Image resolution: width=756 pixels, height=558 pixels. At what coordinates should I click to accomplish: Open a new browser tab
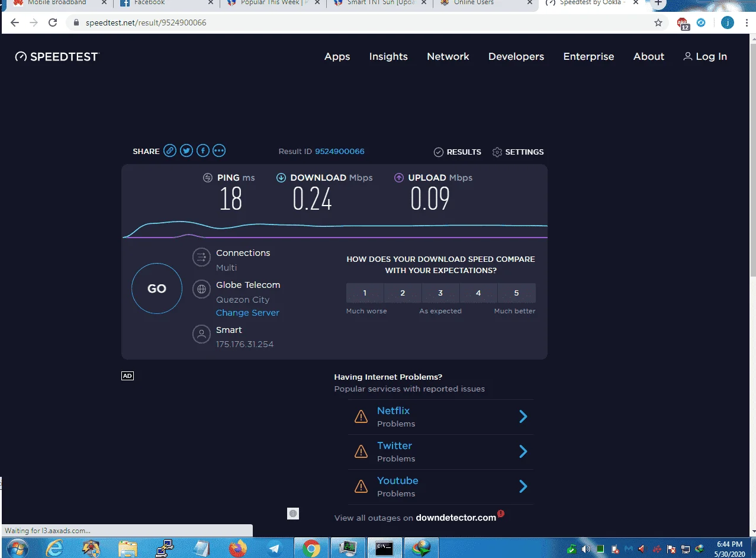(658, 4)
